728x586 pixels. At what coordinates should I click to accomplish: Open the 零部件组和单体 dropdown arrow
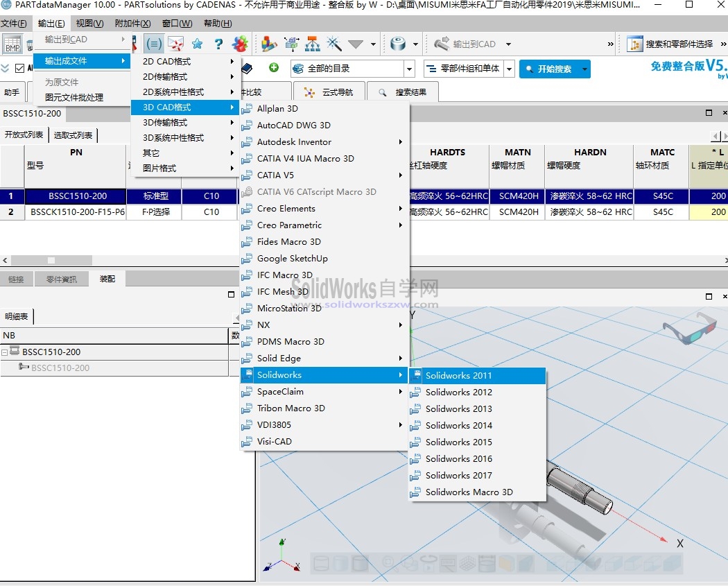[x=510, y=69]
